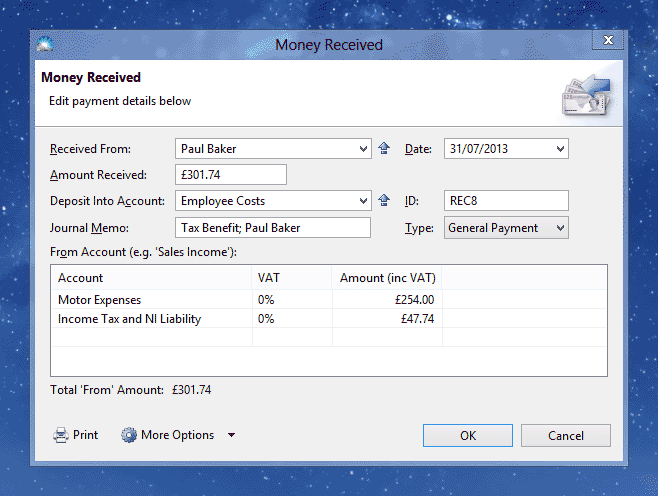Click the Type label
Image resolution: width=658 pixels, height=496 pixels.
[419, 228]
